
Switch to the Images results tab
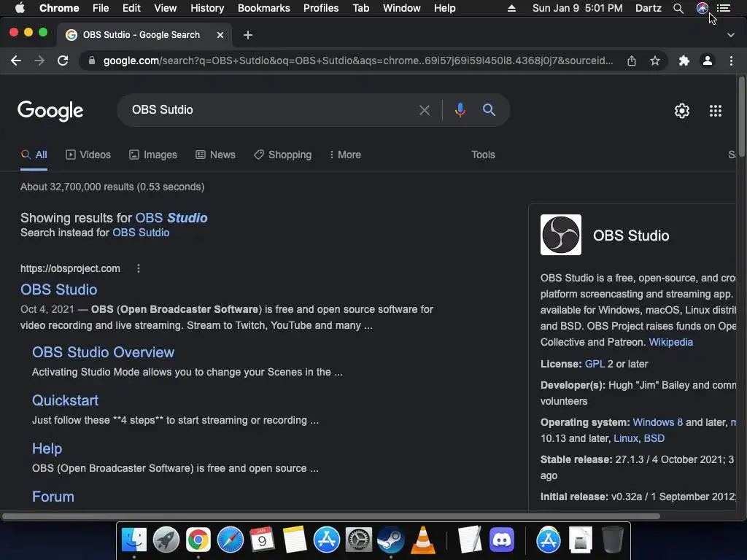[x=153, y=155]
